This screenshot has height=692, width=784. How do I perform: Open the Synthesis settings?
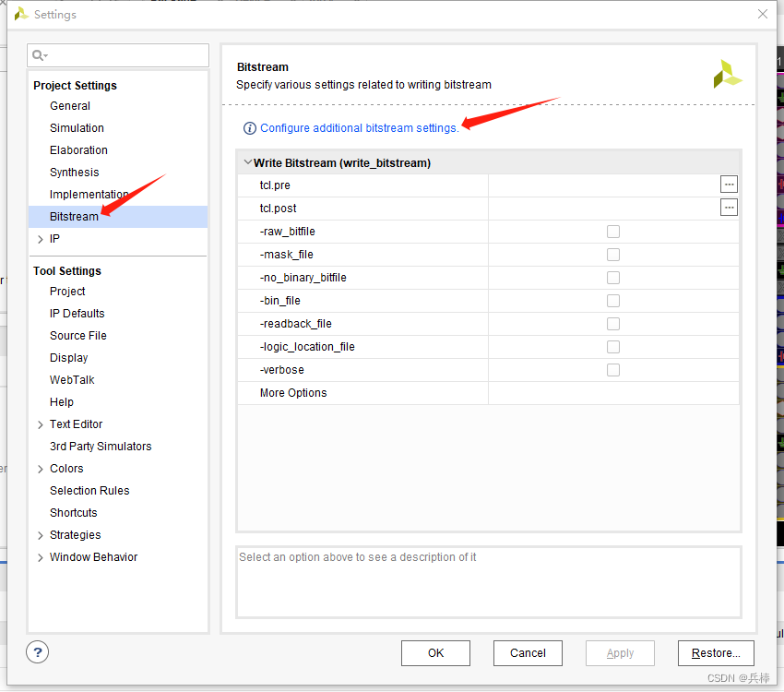74,172
